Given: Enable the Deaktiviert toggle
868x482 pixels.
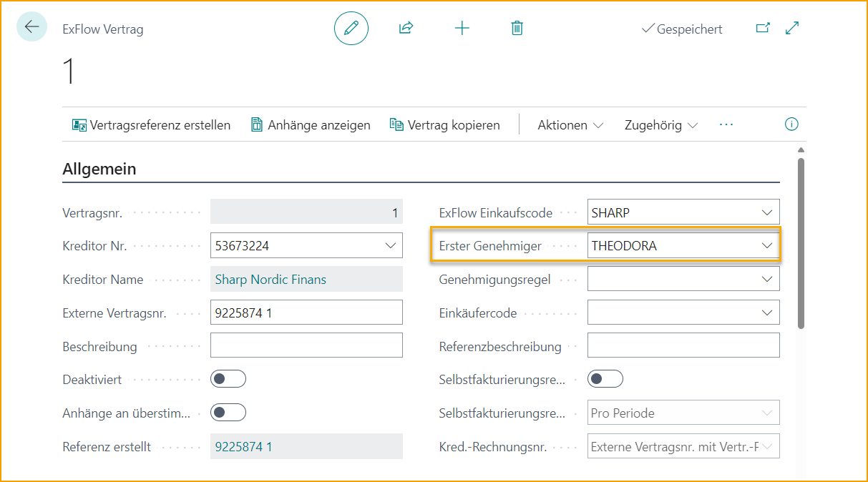Looking at the screenshot, I should [228, 378].
